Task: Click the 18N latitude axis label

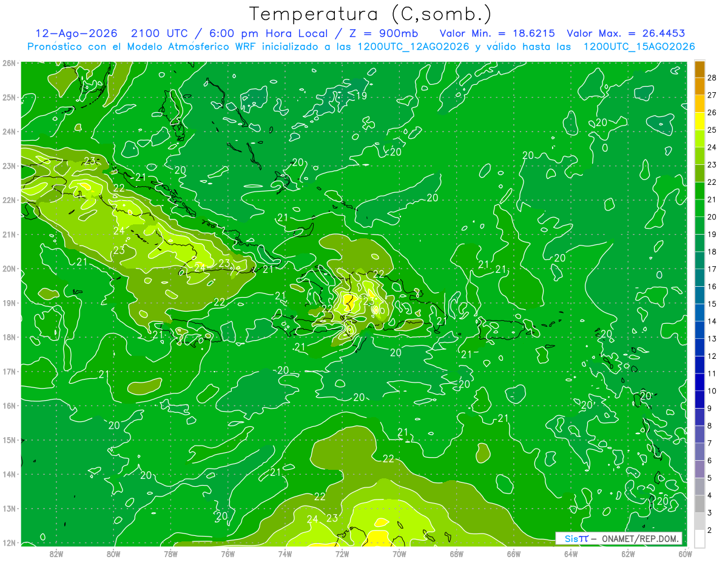Action: coord(8,337)
